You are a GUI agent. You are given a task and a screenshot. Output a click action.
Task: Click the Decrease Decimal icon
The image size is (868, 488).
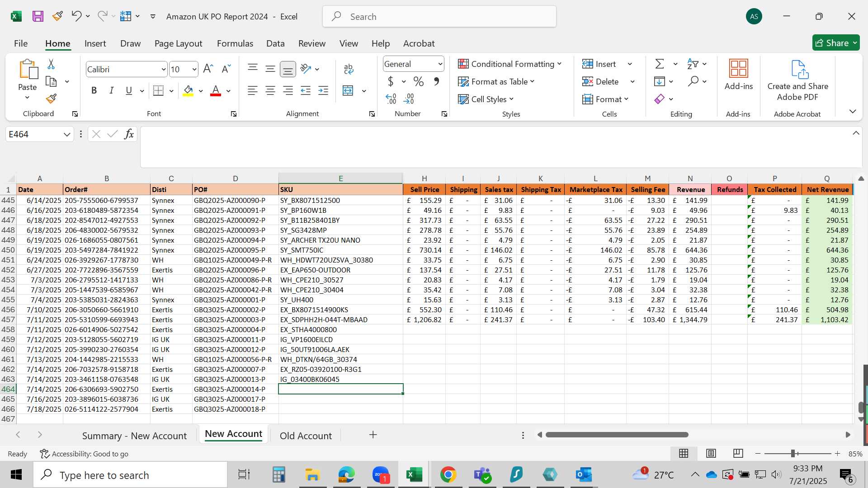pos(409,99)
